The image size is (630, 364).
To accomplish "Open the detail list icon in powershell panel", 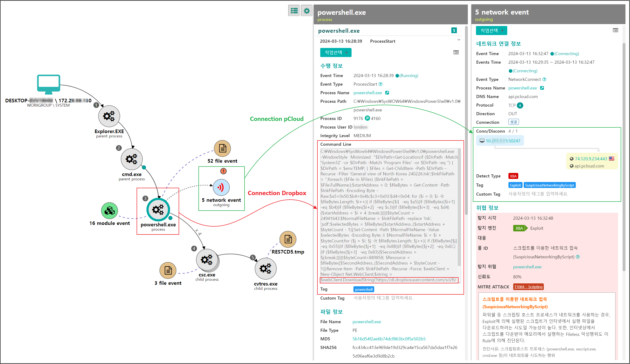I will [456, 52].
